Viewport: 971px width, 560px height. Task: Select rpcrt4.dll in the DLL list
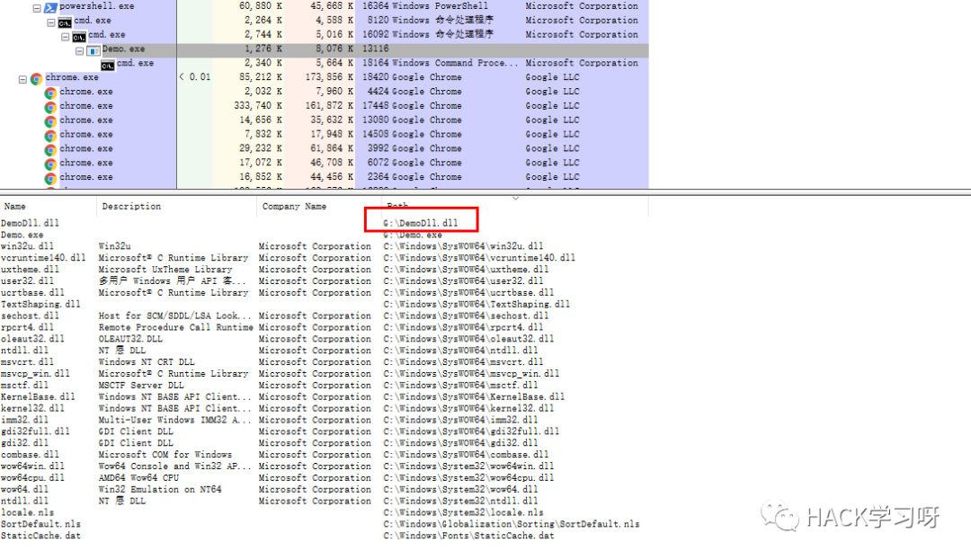[x=27, y=327]
